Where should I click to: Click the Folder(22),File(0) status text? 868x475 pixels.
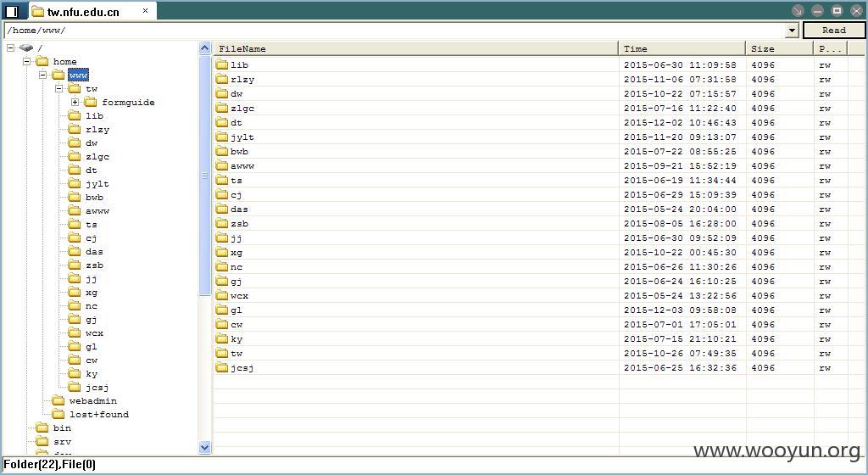click(50, 465)
